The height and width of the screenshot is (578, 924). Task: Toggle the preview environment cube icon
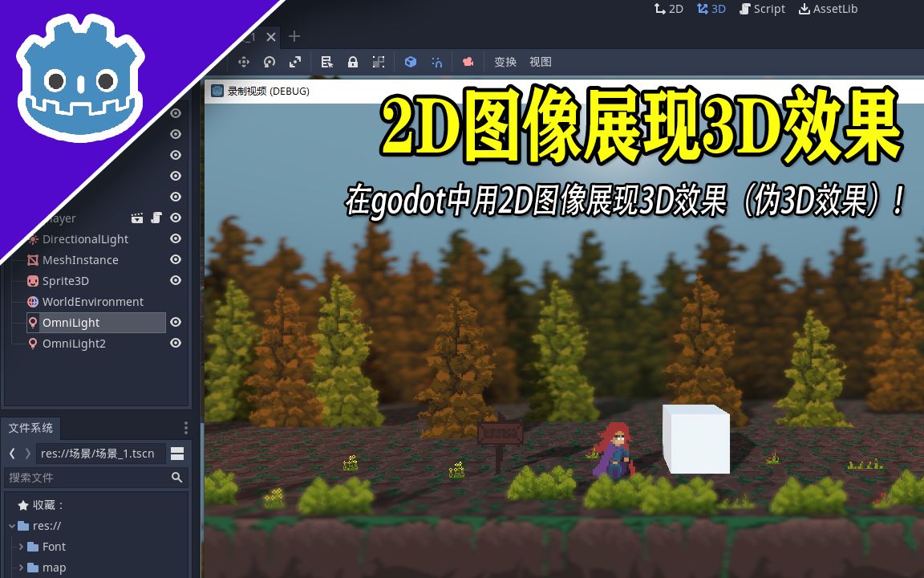tap(411, 62)
